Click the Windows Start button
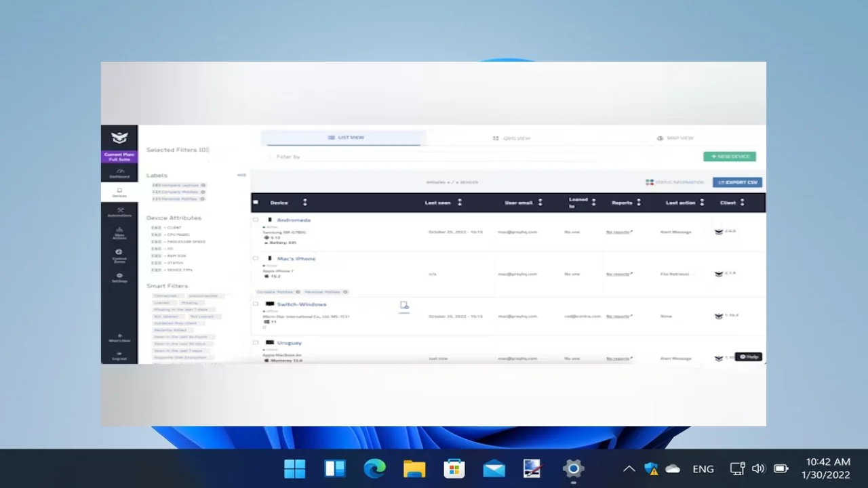 [295, 468]
